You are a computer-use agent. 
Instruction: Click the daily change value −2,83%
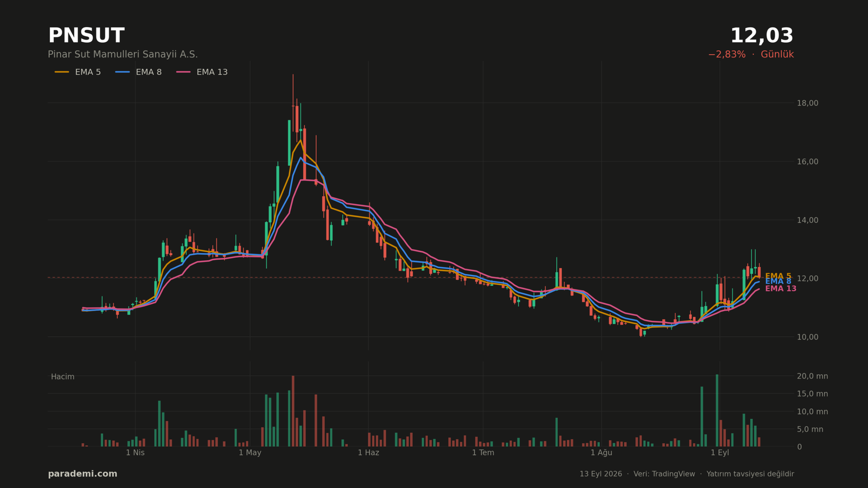pos(727,55)
